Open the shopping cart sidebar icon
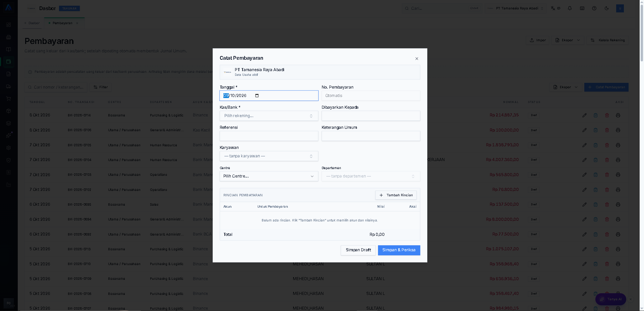 click(9, 99)
